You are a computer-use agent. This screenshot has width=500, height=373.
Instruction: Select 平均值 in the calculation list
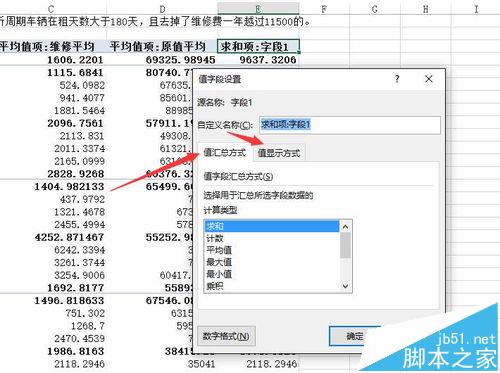pyautogui.click(x=272, y=250)
